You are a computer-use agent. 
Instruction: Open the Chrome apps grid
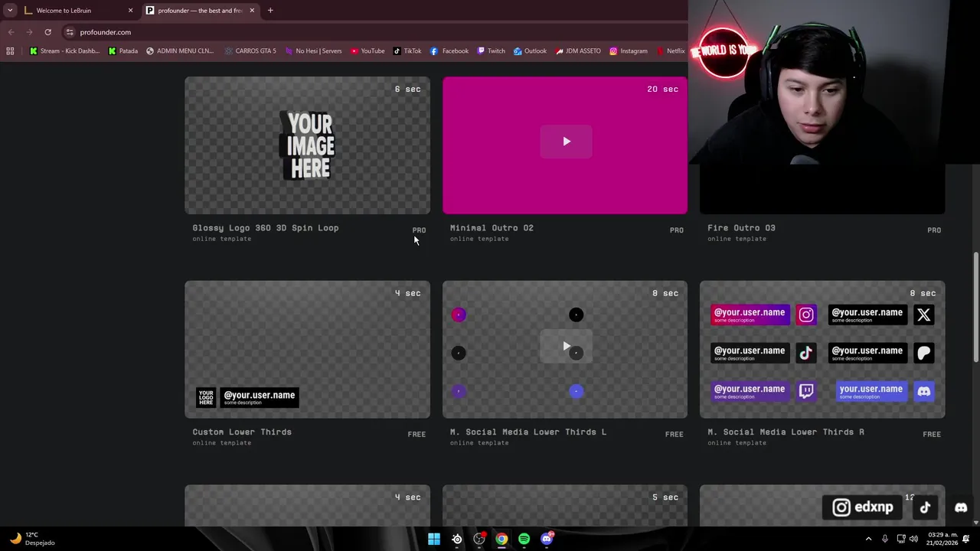click(10, 51)
